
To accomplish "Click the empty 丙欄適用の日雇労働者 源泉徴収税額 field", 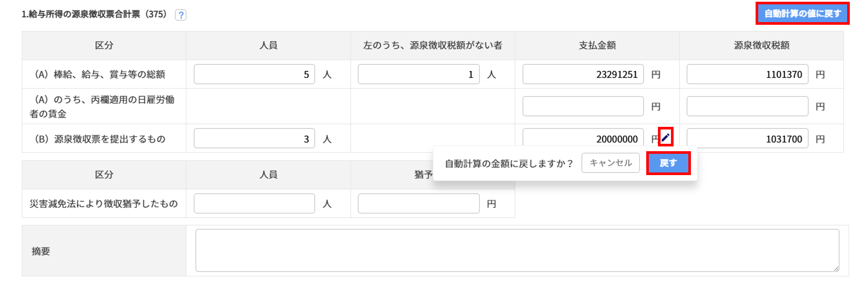I will [747, 106].
